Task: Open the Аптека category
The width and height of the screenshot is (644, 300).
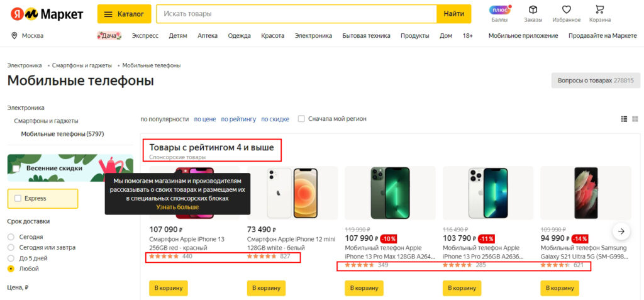Action: [x=208, y=36]
